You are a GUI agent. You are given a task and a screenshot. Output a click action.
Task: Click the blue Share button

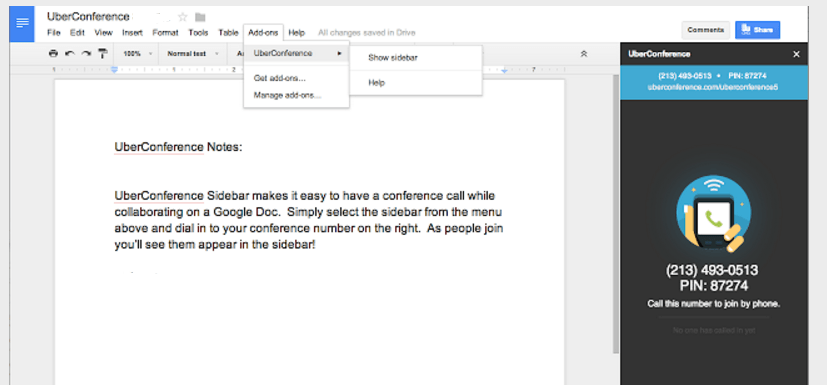pos(757,30)
